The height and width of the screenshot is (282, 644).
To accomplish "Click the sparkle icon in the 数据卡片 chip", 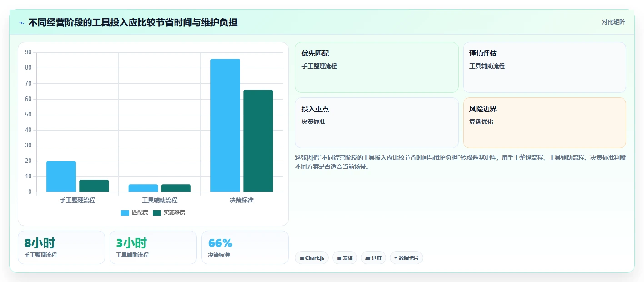I will (396, 258).
